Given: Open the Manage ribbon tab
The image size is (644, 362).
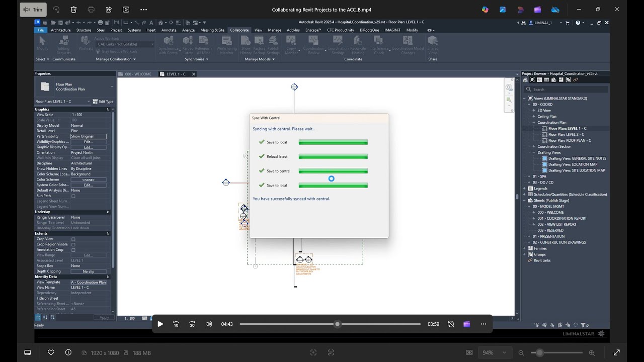Looking at the screenshot, I should [275, 30].
